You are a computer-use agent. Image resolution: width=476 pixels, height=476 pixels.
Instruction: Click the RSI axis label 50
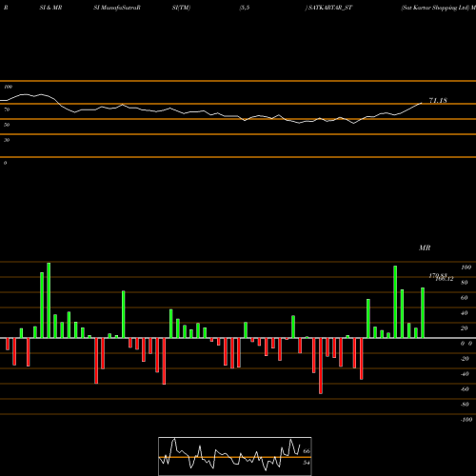click(x=7, y=125)
